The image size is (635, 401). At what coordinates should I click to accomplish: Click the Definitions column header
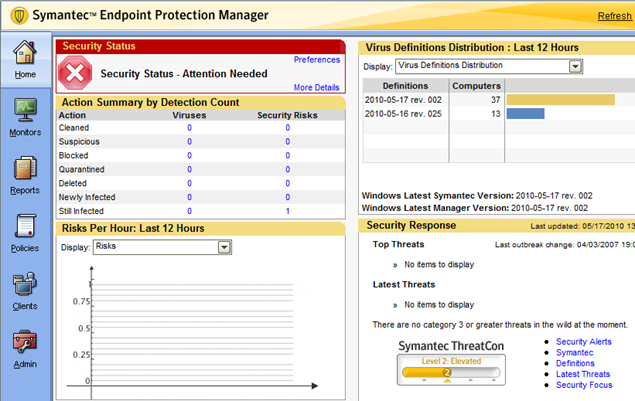click(405, 86)
